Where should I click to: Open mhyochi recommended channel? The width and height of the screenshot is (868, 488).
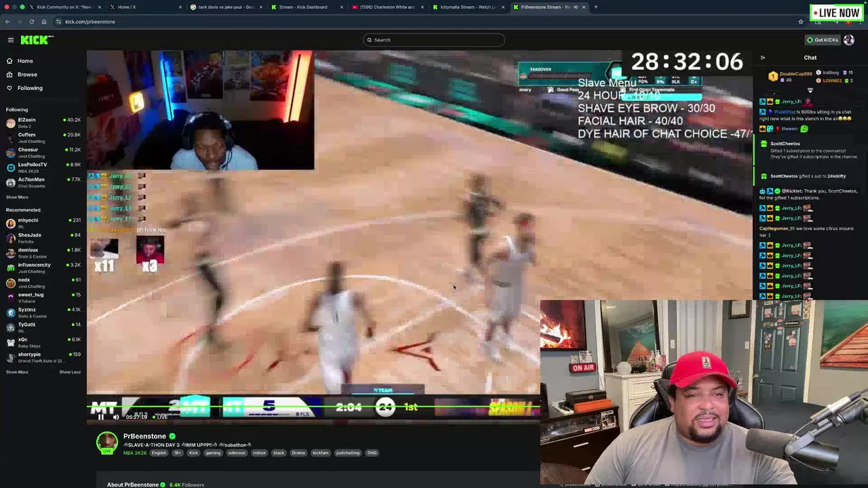point(43,223)
